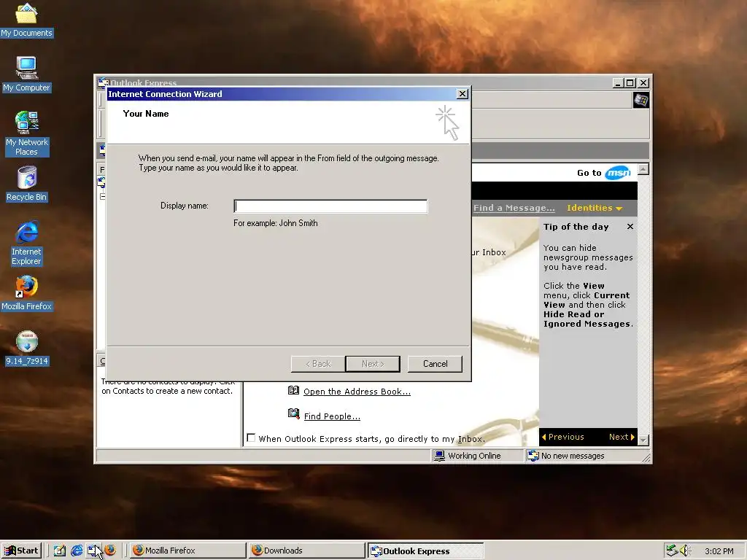Click the Tip of the day heading

576,227
